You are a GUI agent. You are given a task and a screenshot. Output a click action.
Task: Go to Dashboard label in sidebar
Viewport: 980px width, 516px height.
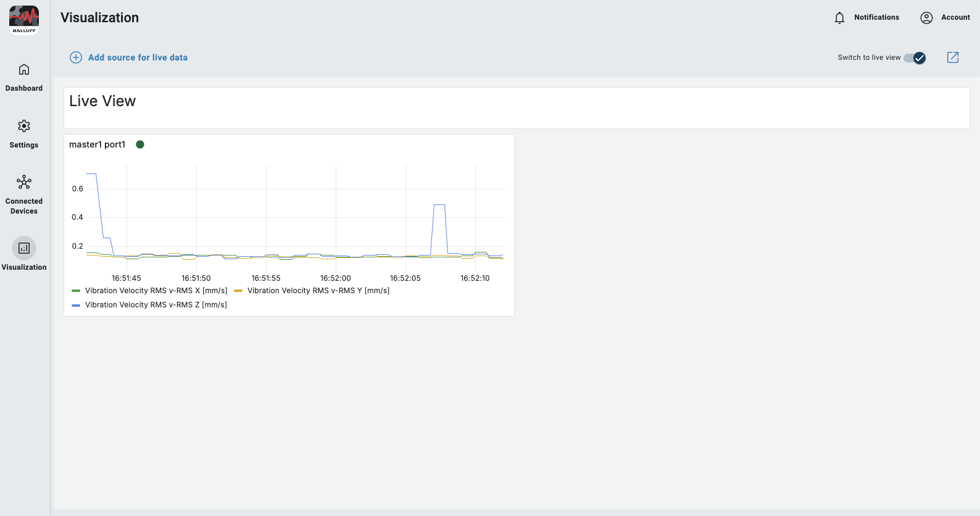pyautogui.click(x=24, y=88)
